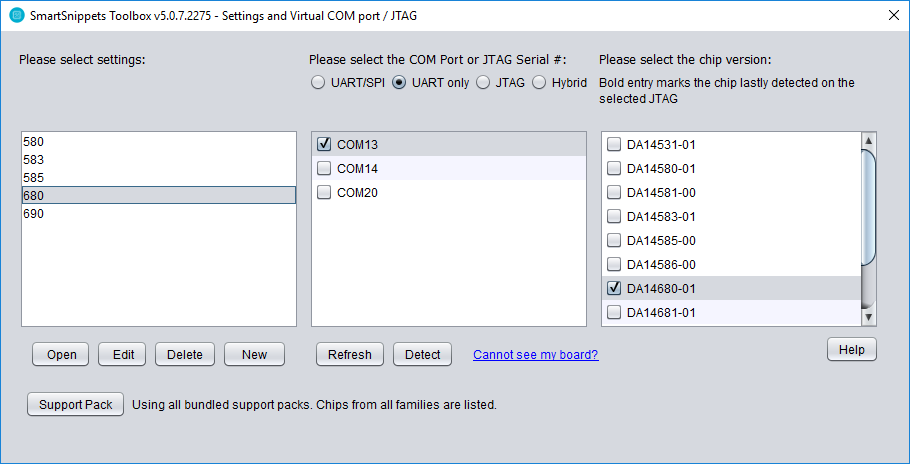Select the UART/SPI radio option
This screenshot has height=464, width=910.
[x=317, y=83]
